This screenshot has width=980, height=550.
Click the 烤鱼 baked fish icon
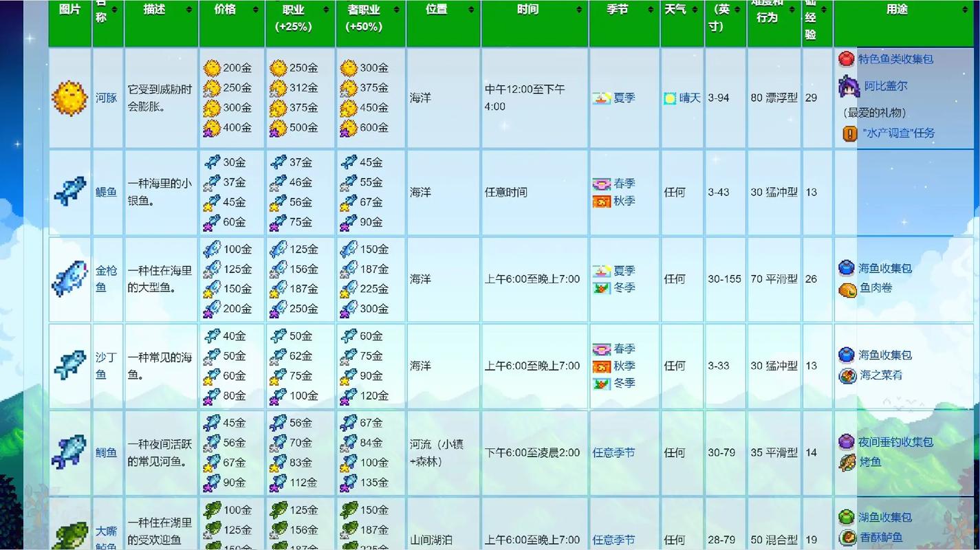click(x=847, y=462)
